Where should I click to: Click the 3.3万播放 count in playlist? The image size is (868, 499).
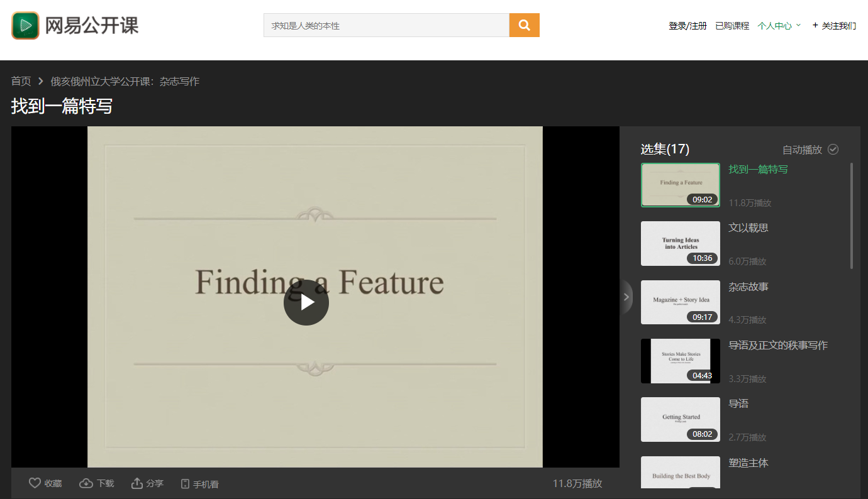tap(747, 379)
